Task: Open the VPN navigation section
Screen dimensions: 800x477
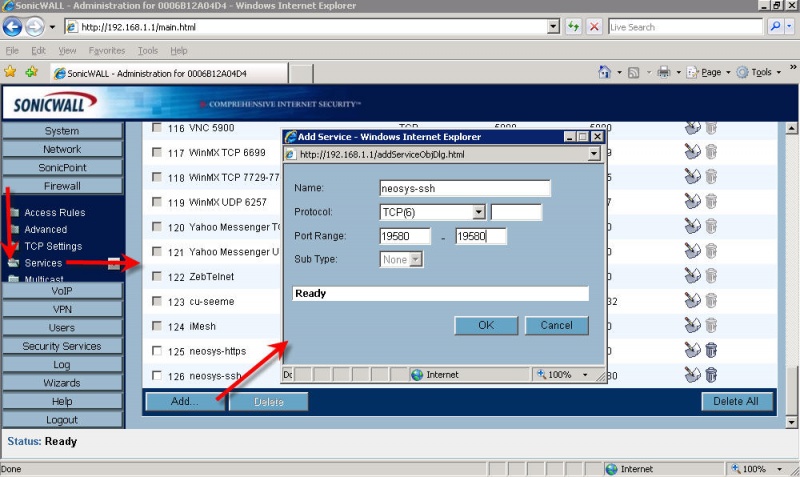Action: click(x=62, y=309)
